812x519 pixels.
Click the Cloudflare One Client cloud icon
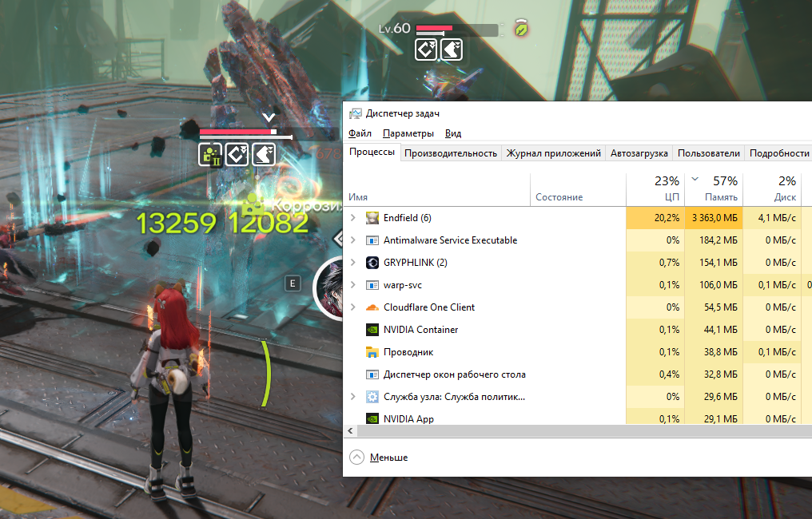(x=372, y=307)
